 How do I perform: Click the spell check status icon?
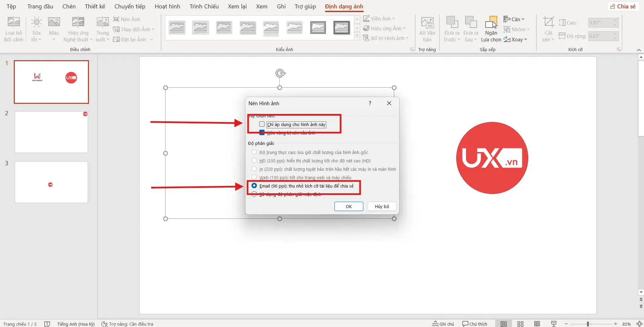coord(47,324)
